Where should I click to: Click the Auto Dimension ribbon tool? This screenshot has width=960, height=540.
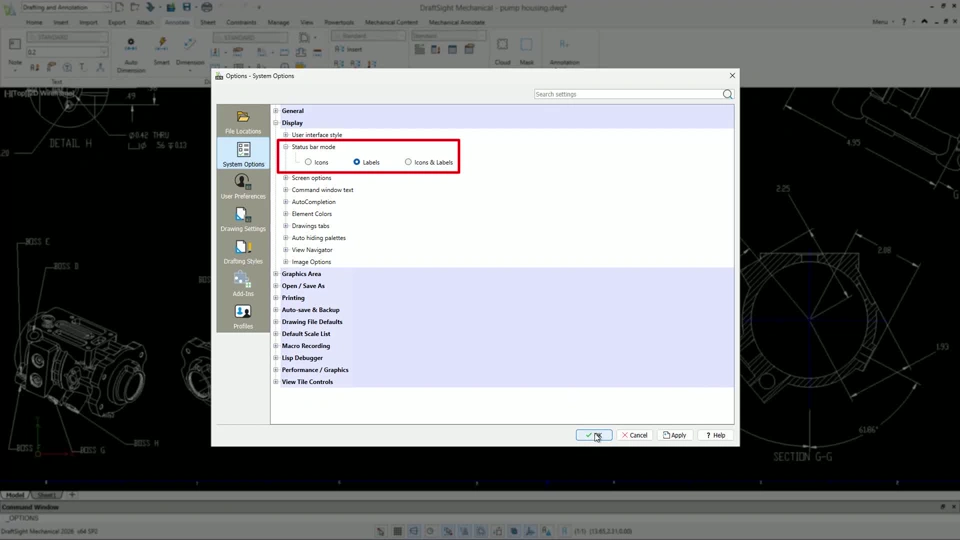click(x=130, y=54)
